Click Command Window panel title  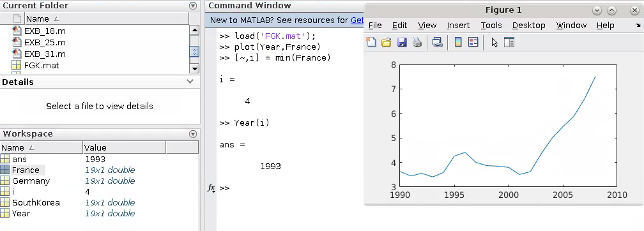pyautogui.click(x=250, y=6)
